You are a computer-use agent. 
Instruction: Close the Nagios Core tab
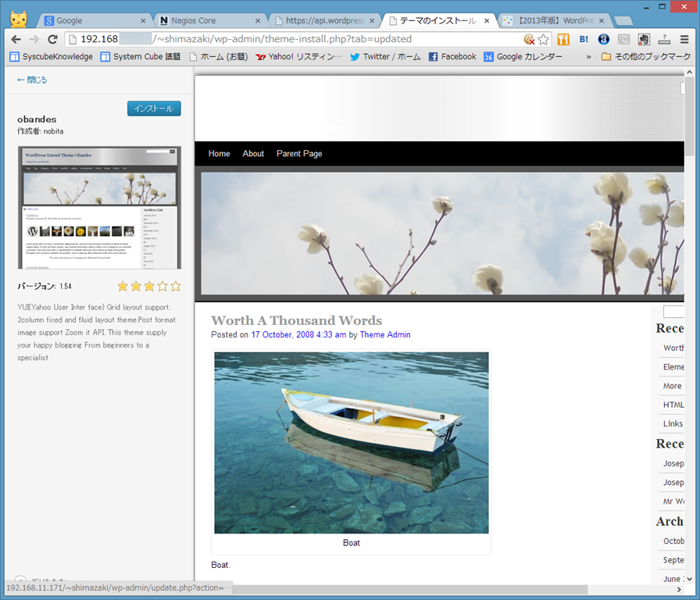pyautogui.click(x=258, y=20)
